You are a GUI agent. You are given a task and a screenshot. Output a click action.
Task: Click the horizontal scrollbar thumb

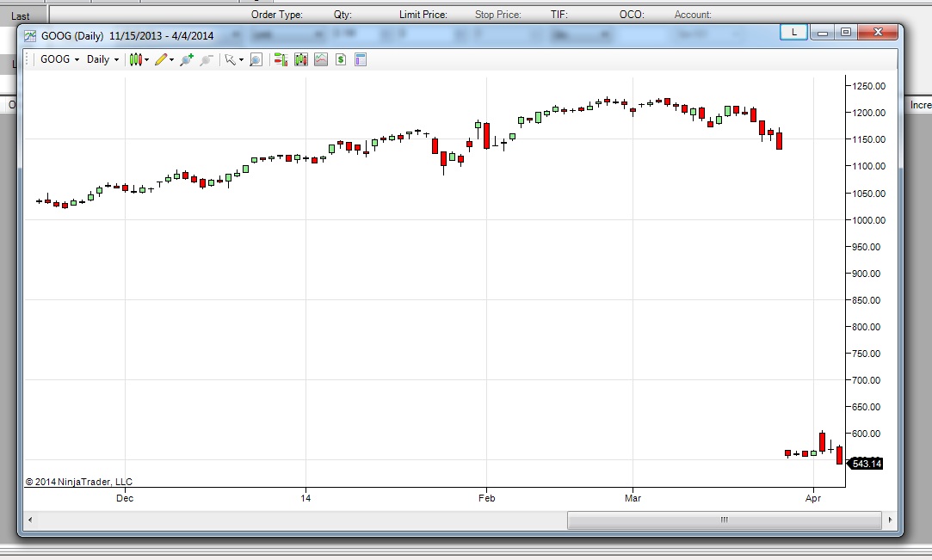(x=724, y=520)
